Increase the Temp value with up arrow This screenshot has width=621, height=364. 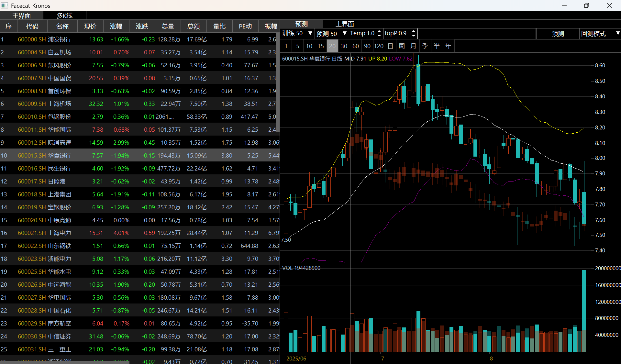(379, 31)
